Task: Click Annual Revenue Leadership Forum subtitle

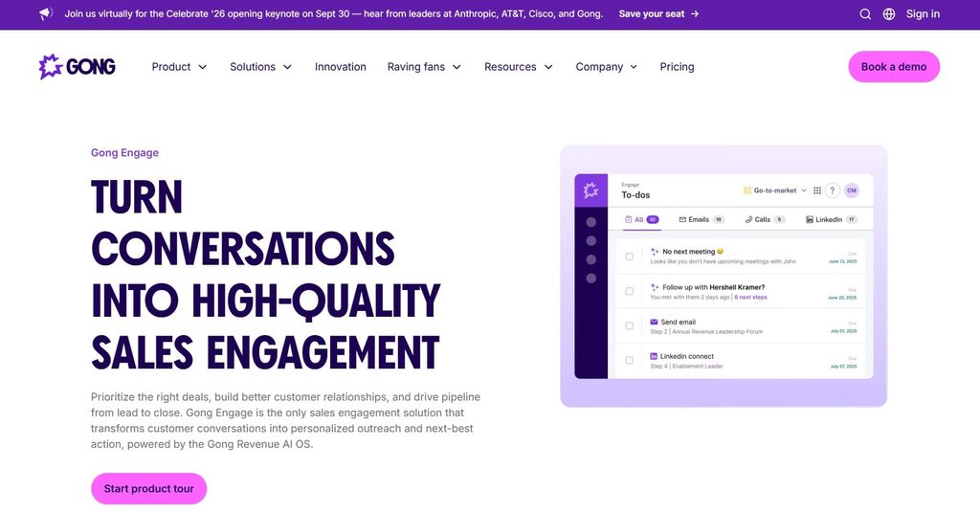Action: tap(717, 331)
